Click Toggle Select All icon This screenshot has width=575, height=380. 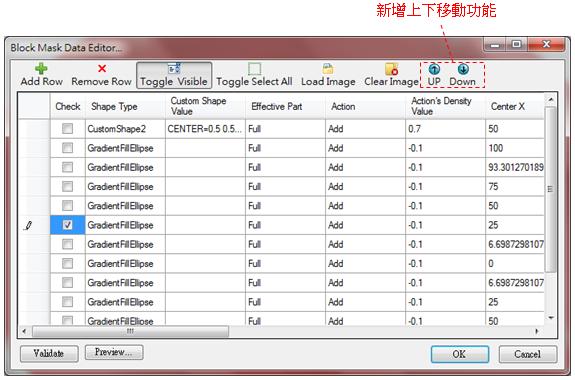(254, 69)
